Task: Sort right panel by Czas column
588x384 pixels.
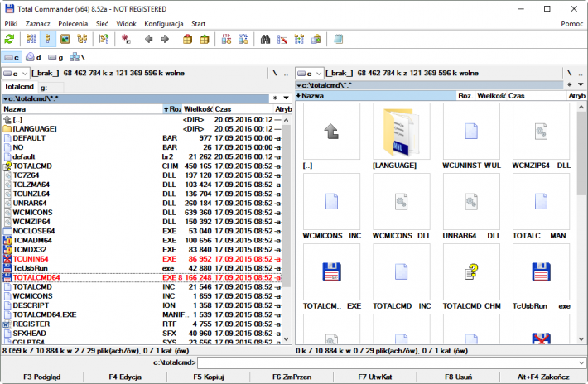Action: (x=537, y=96)
